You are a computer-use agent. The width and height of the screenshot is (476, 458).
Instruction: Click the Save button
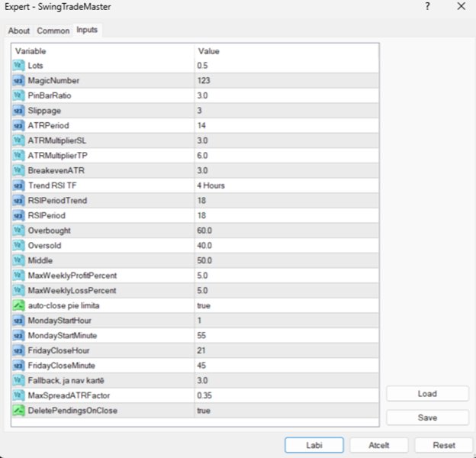click(x=427, y=418)
